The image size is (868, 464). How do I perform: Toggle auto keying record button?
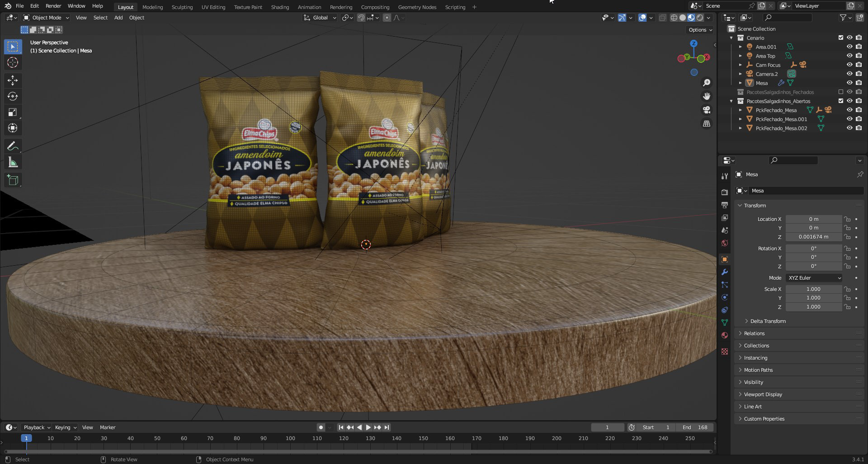point(321,427)
